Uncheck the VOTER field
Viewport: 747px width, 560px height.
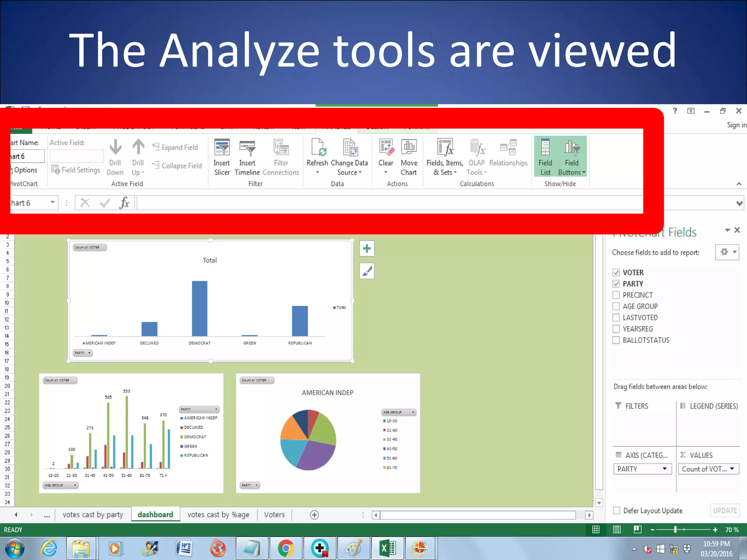click(x=616, y=272)
